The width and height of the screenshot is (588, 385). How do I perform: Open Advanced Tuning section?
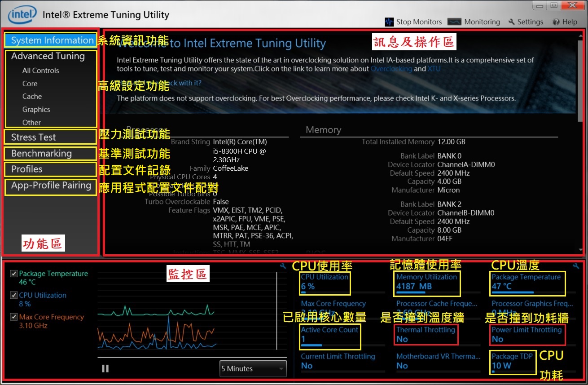click(x=48, y=56)
